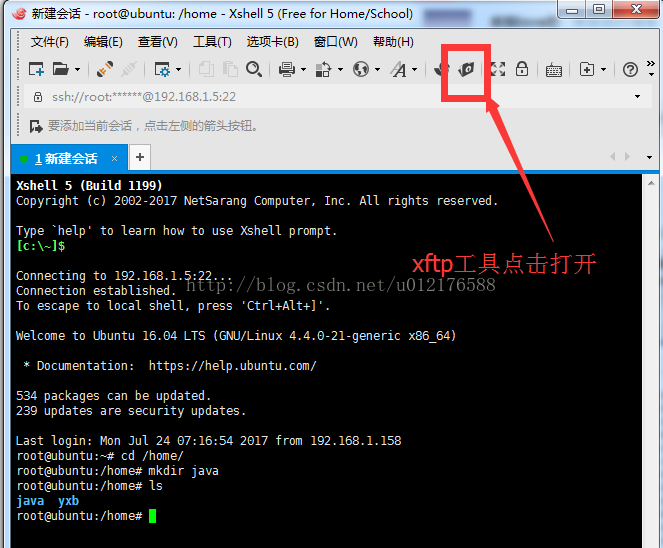Click the New session icon
663x548 pixels.
point(36,69)
